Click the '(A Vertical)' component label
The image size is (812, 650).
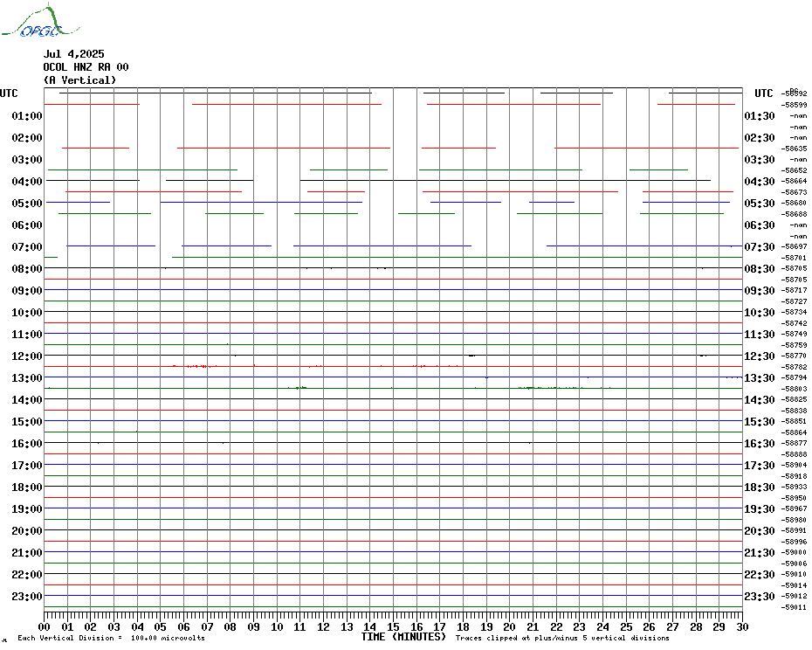pyautogui.click(x=79, y=80)
